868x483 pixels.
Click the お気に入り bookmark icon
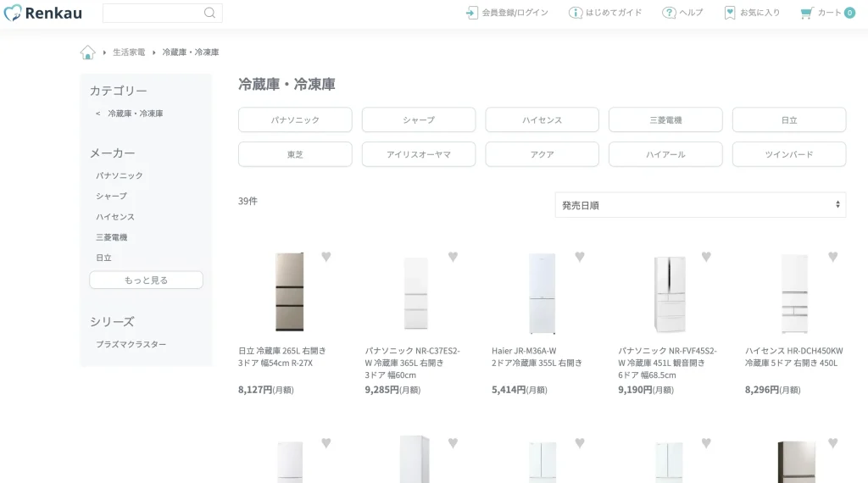click(x=730, y=13)
